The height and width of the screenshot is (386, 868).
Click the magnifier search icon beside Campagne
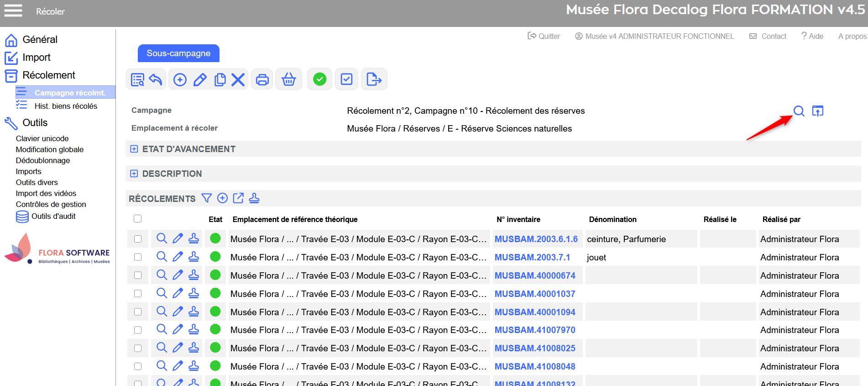pyautogui.click(x=799, y=111)
